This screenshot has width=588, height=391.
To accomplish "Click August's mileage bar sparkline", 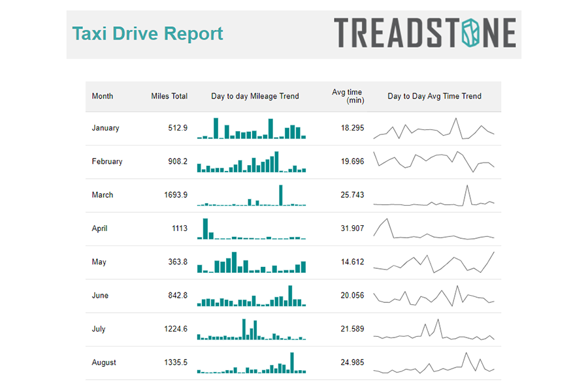I will [252, 362].
